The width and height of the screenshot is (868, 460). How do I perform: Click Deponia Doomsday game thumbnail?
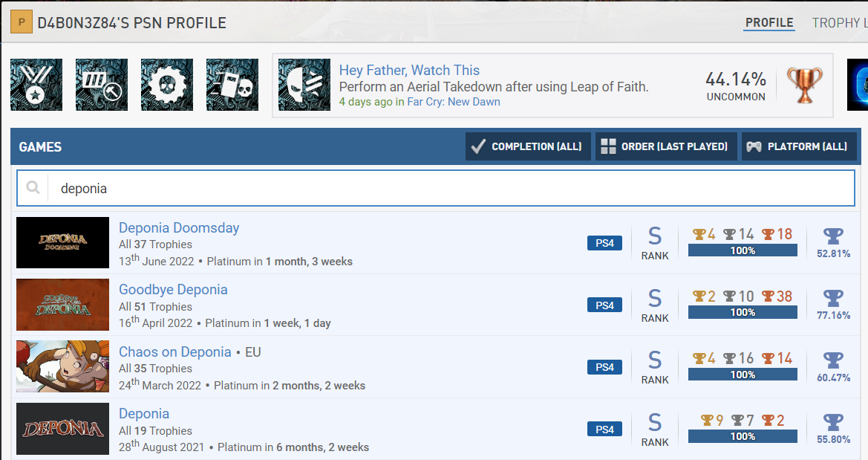(62, 243)
